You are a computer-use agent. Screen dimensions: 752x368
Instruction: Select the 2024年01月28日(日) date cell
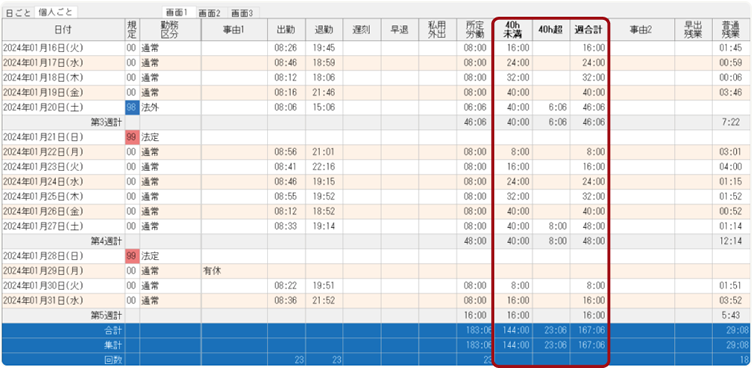(63, 256)
